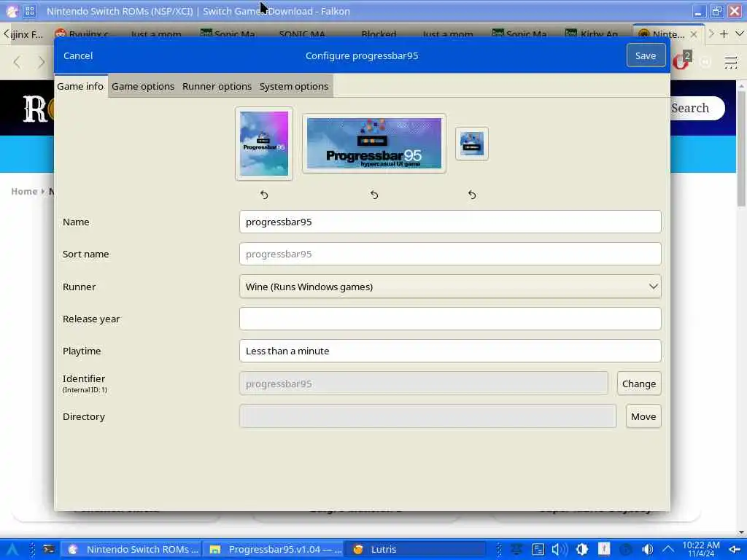Viewport: 747px width, 560px height.
Task: Click the white notification tray icon
Action: point(603,549)
